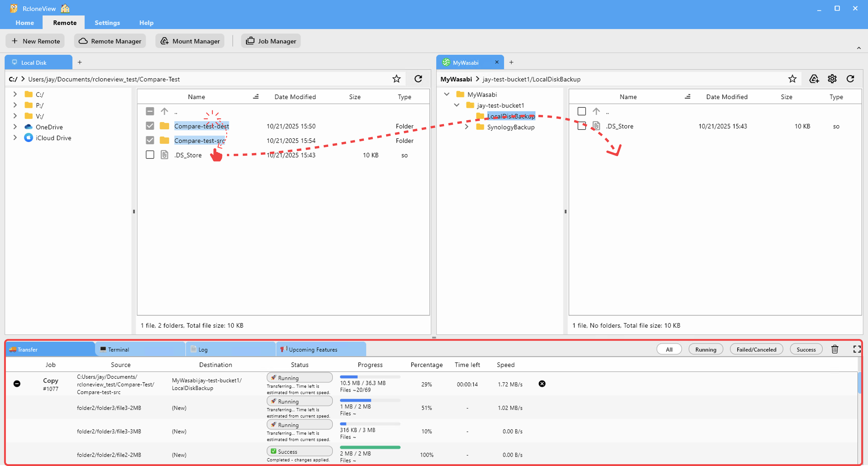Open the Job Manager
This screenshot has width=868, height=466.
271,41
